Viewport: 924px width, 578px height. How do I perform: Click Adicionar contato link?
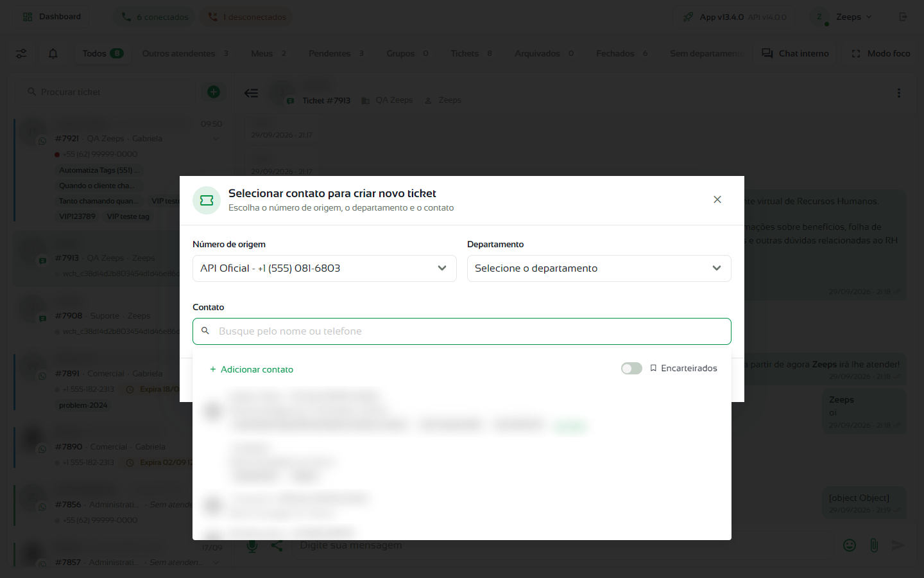pyautogui.click(x=252, y=369)
